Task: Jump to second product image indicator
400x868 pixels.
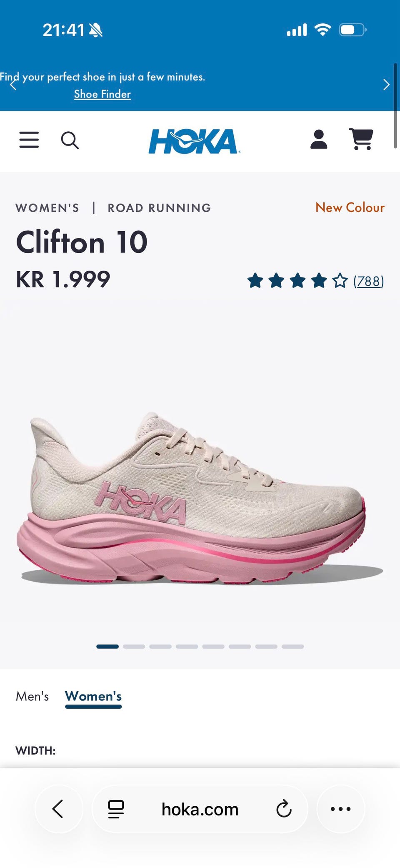Action: tap(134, 647)
